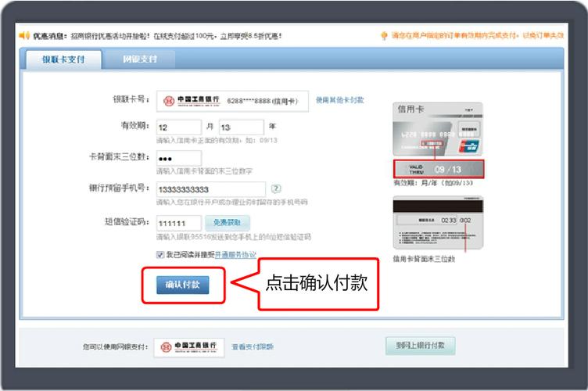Viewport: 588px width, 391px height.
Task: Focus the 短信验证码 field showing 111111
Action: click(179, 224)
